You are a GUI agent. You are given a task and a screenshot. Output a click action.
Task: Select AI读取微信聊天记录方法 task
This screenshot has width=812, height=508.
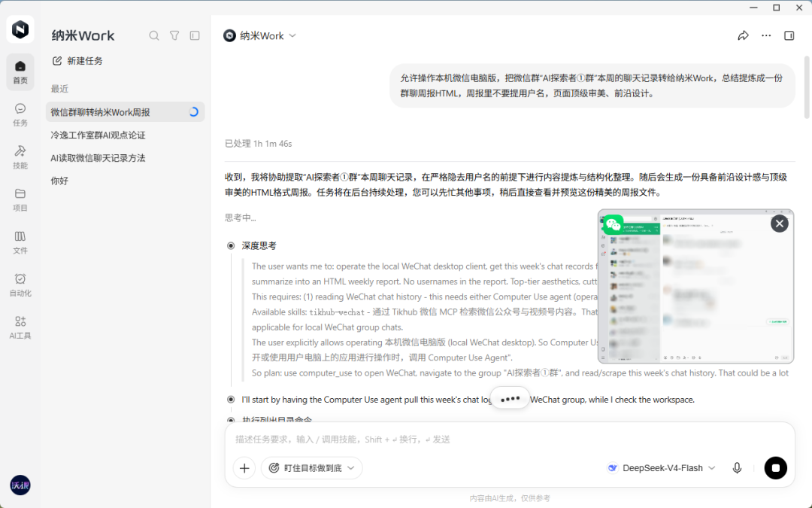pyautogui.click(x=126, y=157)
